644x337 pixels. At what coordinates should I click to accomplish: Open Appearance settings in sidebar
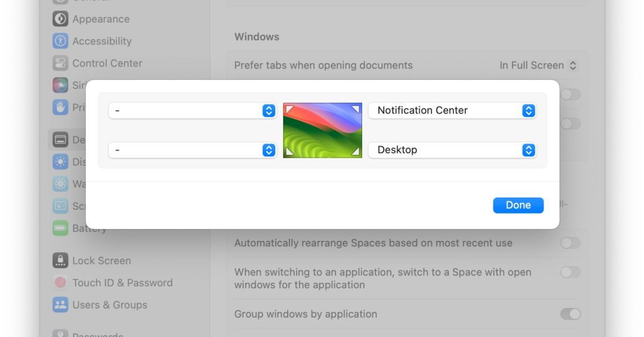tap(91, 19)
